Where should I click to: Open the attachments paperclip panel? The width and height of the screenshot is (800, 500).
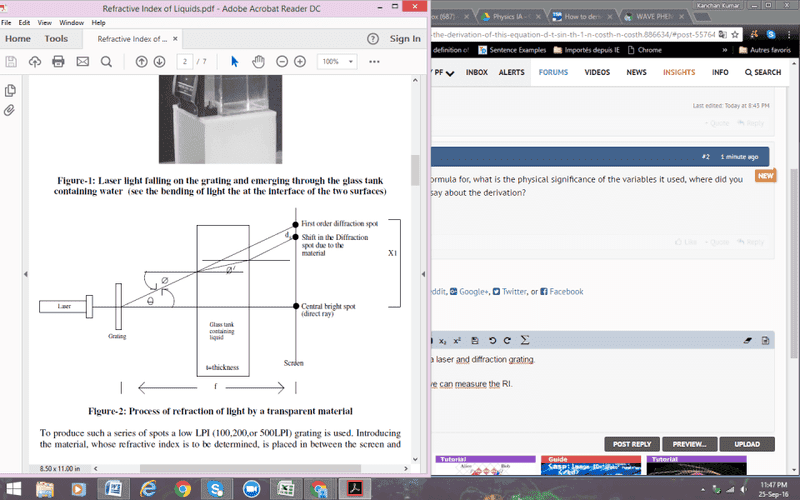point(10,109)
